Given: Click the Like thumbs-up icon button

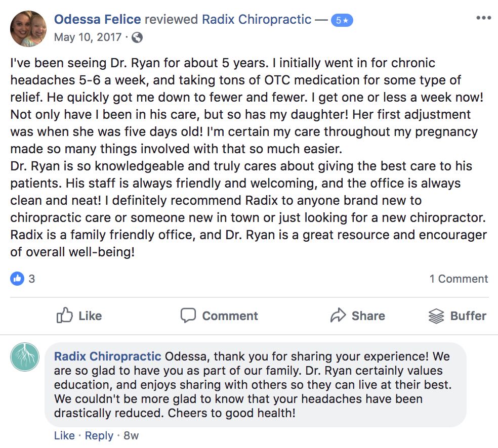Looking at the screenshot, I should coord(65,316).
